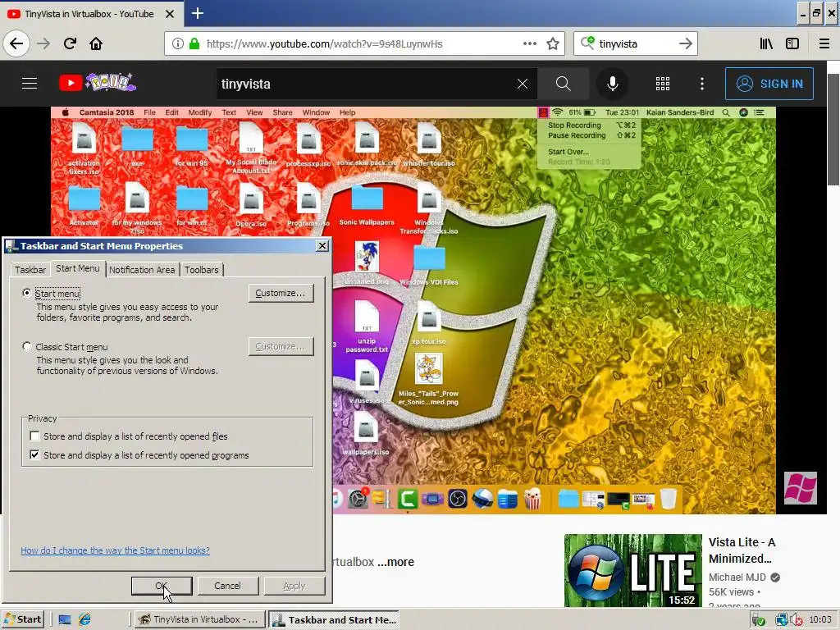This screenshot has height=630, width=840.
Task: Enable storing recently opened files list
Action: point(34,436)
